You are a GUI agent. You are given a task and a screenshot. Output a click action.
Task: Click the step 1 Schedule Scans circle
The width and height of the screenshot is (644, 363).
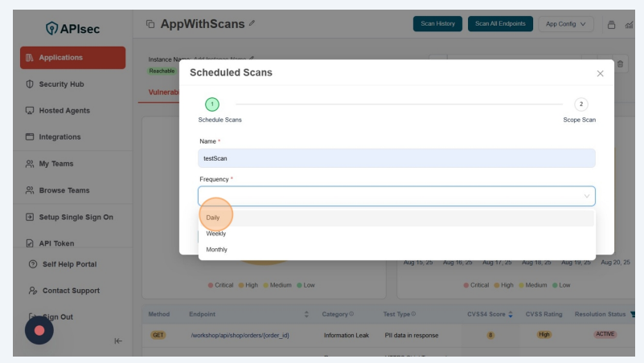pyautogui.click(x=211, y=104)
